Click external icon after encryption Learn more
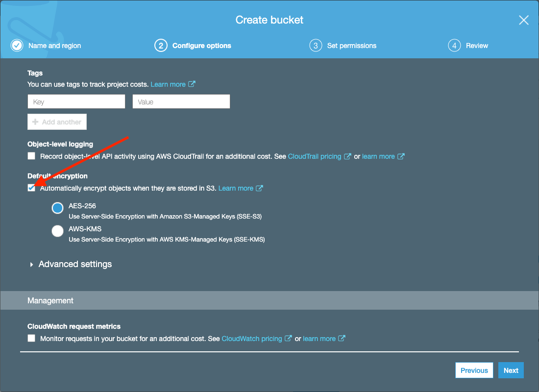 pos(260,188)
